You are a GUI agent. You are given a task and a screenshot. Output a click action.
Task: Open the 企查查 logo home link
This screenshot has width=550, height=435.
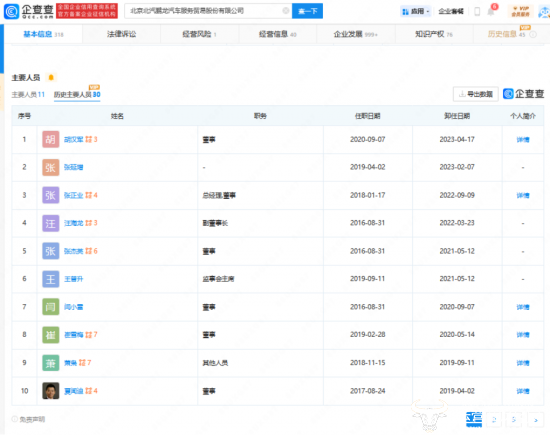pos(29,11)
